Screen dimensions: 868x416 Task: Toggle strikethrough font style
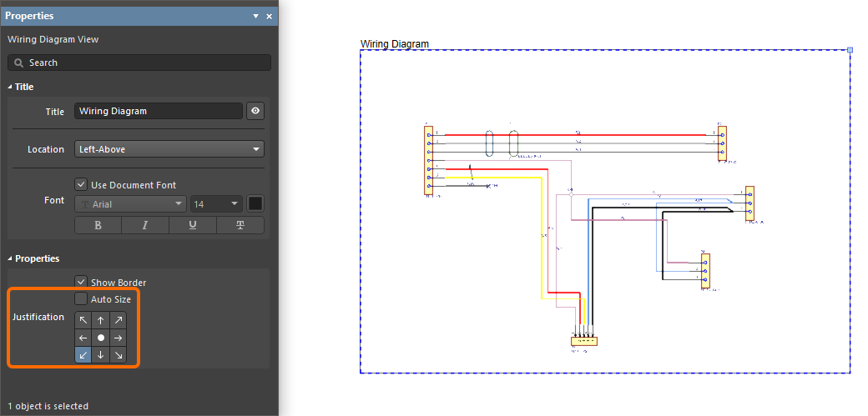pyautogui.click(x=240, y=225)
